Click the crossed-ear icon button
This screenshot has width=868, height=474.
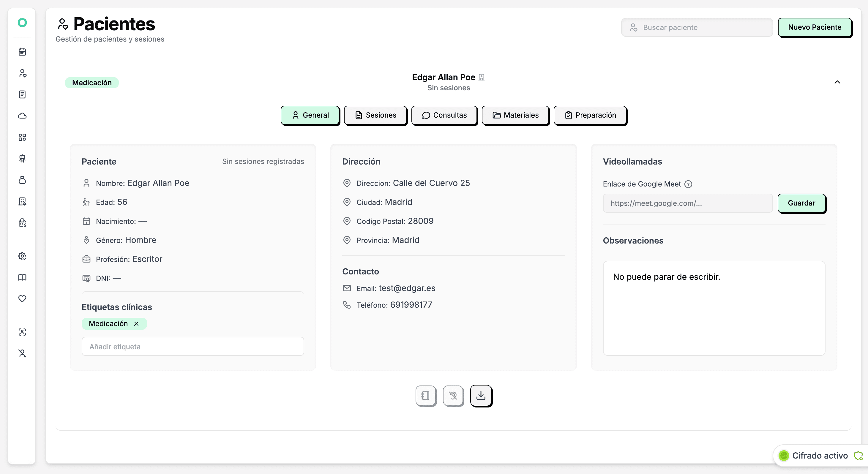point(453,396)
